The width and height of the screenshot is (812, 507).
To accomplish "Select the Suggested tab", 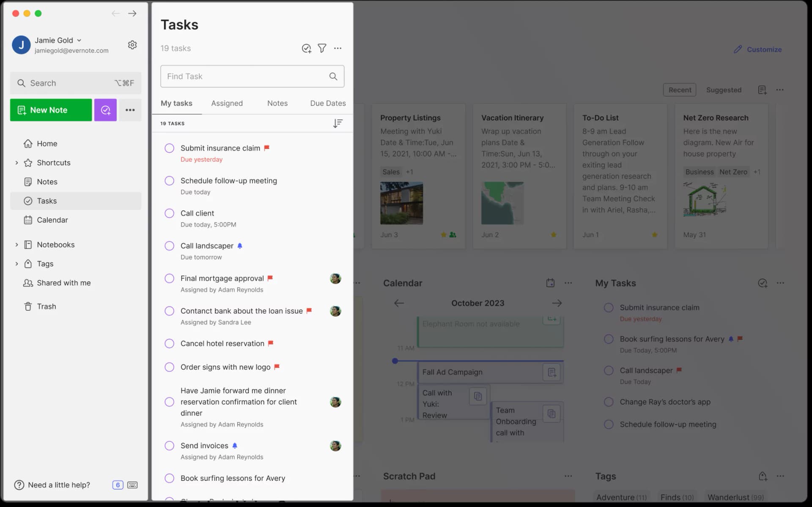I will pos(724,90).
